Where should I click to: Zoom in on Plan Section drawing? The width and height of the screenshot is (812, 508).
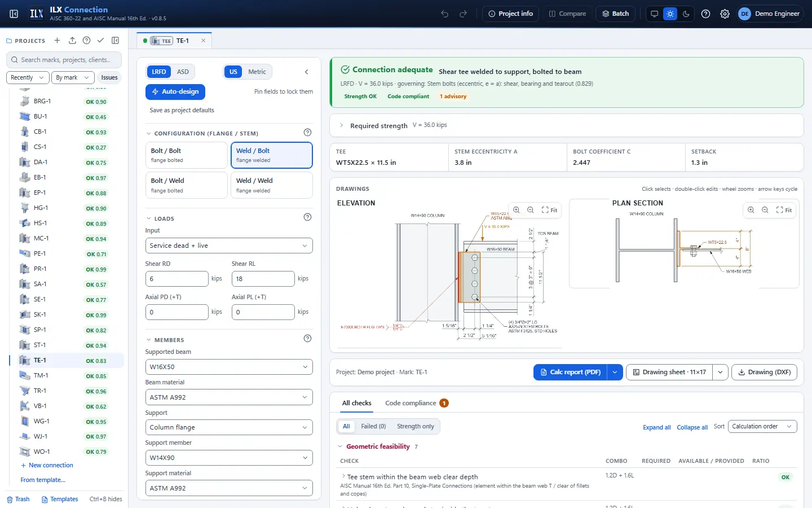pos(751,210)
